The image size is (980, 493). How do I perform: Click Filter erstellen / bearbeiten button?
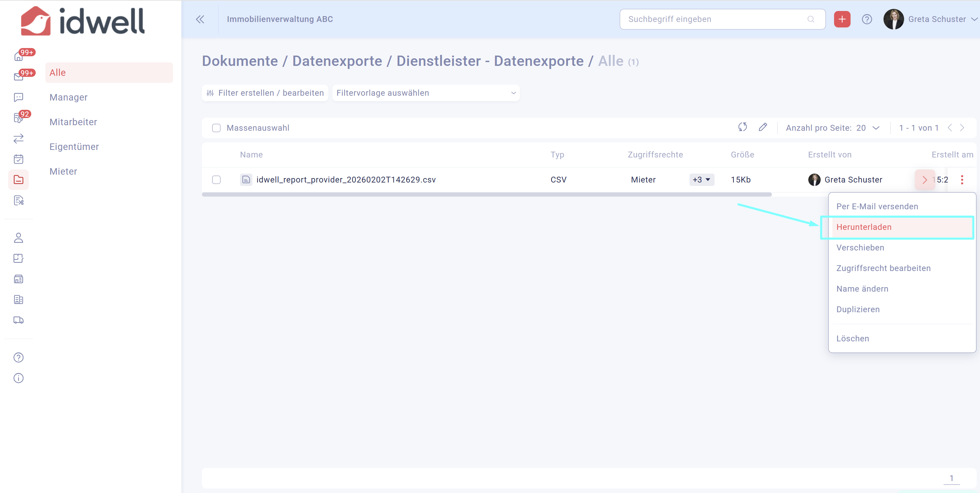tap(265, 93)
